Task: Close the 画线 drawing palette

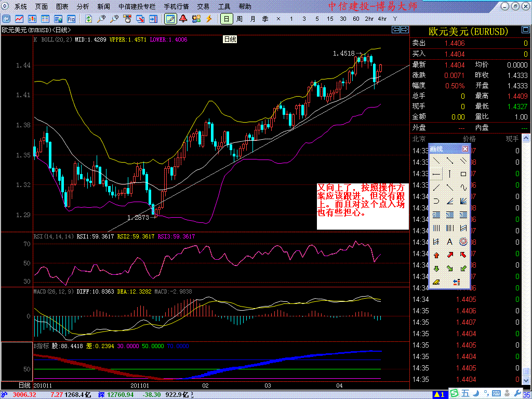Action: [x=465, y=149]
